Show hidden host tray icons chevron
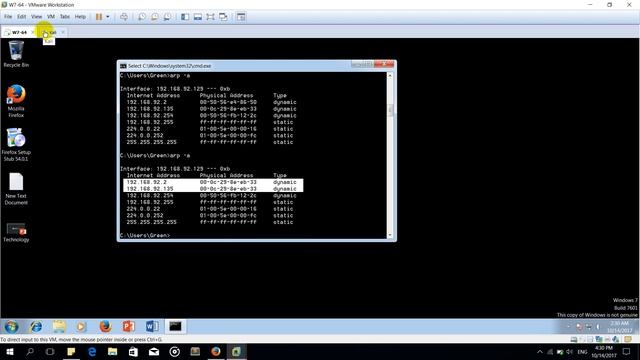The height and width of the screenshot is (360, 640). click(540, 351)
